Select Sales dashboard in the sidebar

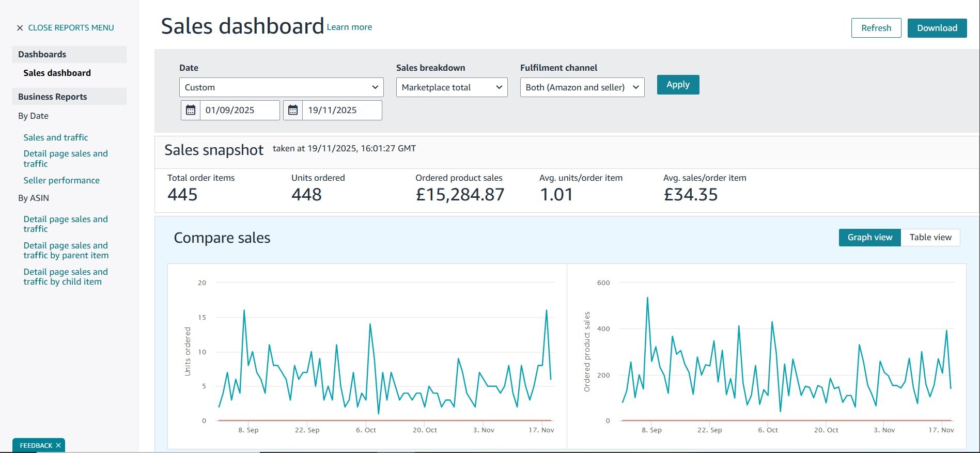[x=57, y=73]
